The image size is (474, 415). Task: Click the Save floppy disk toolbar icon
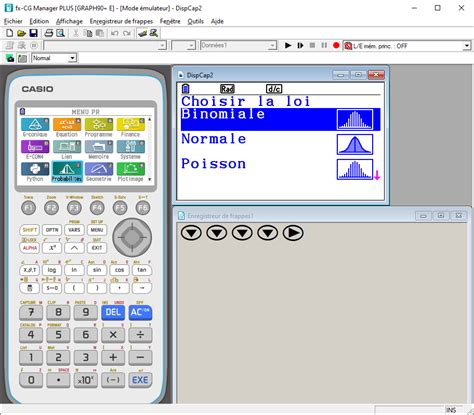(x=33, y=33)
